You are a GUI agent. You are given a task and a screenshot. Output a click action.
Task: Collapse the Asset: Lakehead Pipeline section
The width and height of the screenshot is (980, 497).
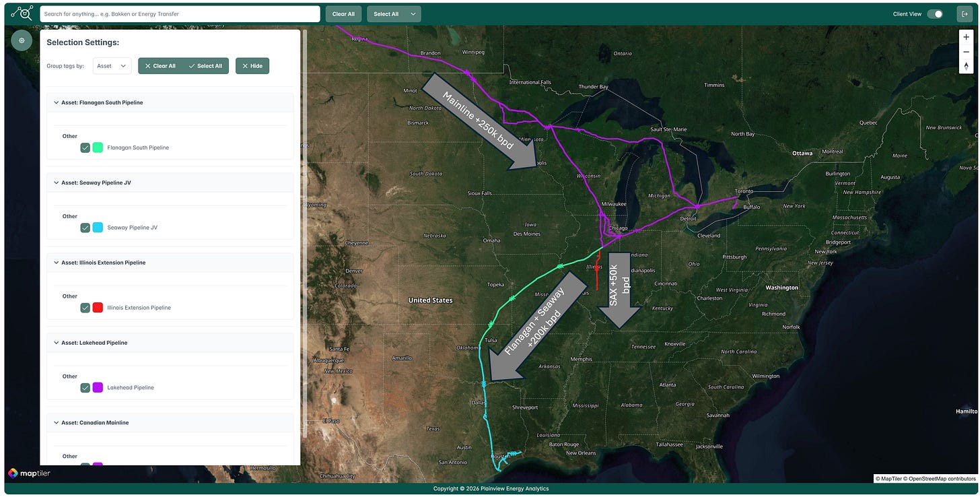pos(57,343)
